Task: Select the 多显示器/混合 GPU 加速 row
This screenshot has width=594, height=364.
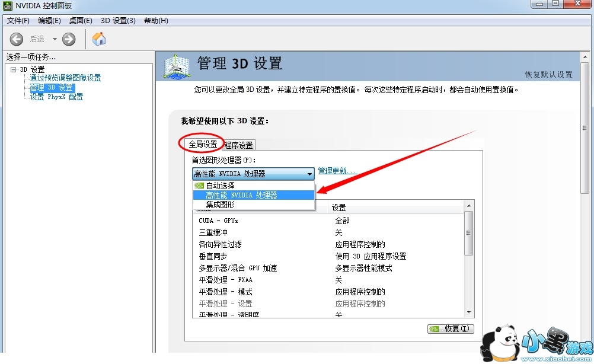Action: [x=328, y=268]
